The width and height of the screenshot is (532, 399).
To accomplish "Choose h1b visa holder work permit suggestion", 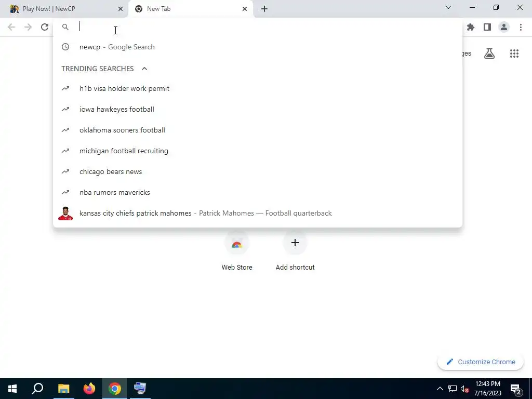I will [258, 88].
